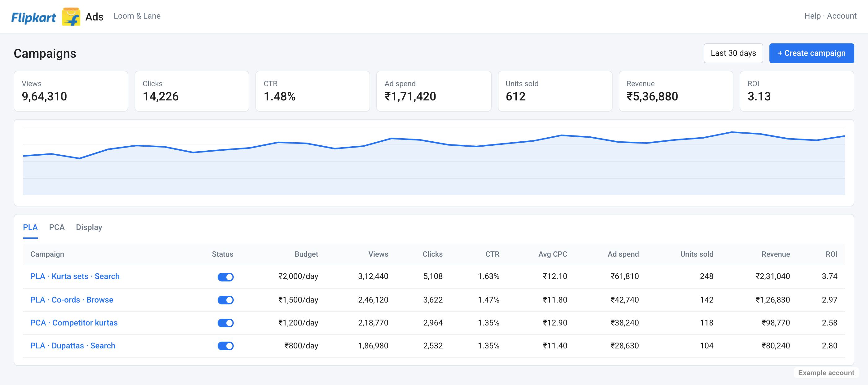Sort by the ROI column header
Image resolution: width=868 pixels, height=385 pixels.
pos(831,254)
